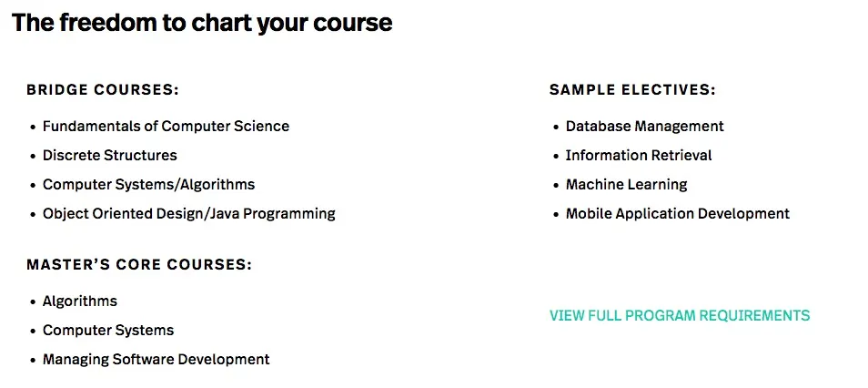Image resolution: width=868 pixels, height=388 pixels.
Task: Click the bullet beside Managing Software Development
Action: pos(33,361)
